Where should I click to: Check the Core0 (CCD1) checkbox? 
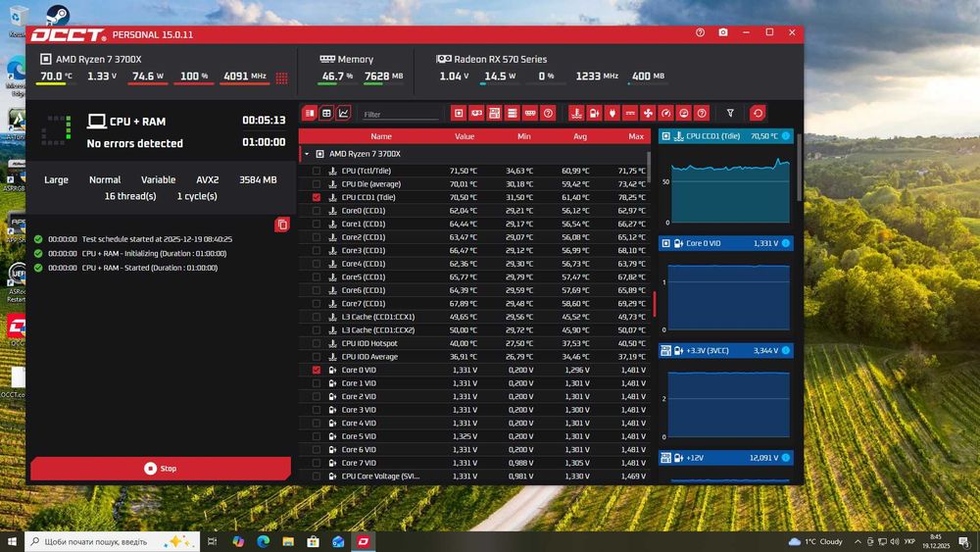[x=317, y=211]
